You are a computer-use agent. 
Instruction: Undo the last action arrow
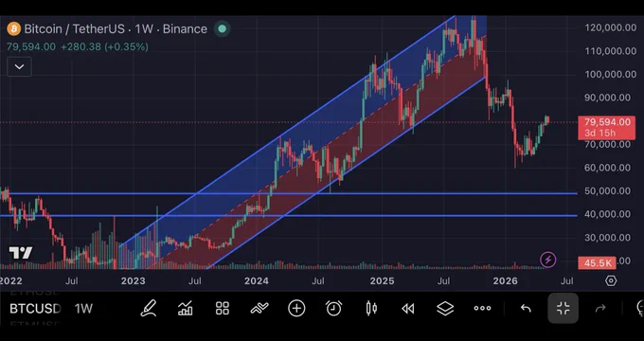pos(526,308)
